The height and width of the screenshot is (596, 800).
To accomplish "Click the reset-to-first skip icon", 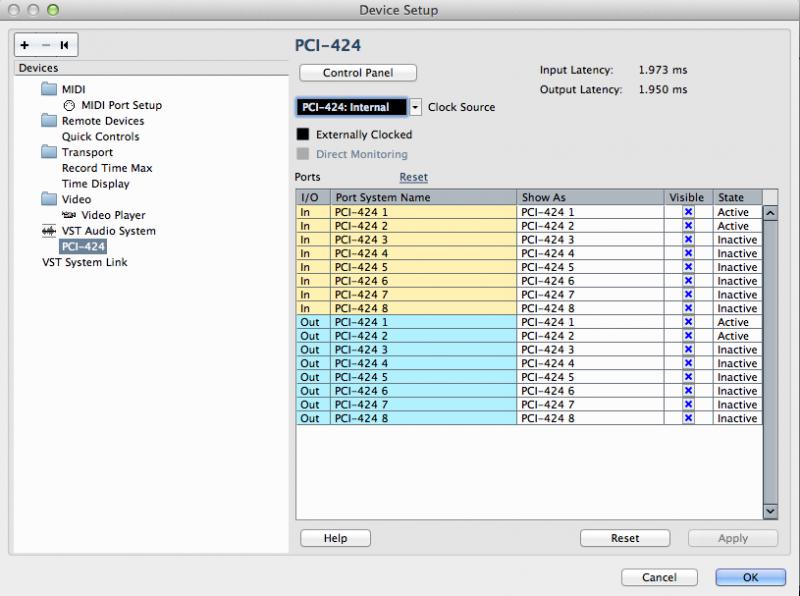I will click(x=64, y=45).
